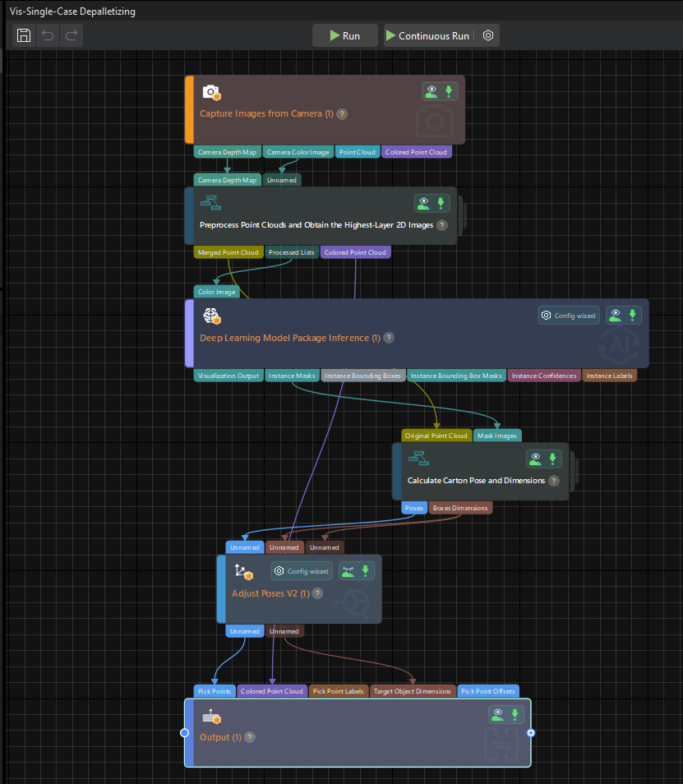Select Boxes Dimensions output port
The width and height of the screenshot is (683, 784).
coord(460,508)
